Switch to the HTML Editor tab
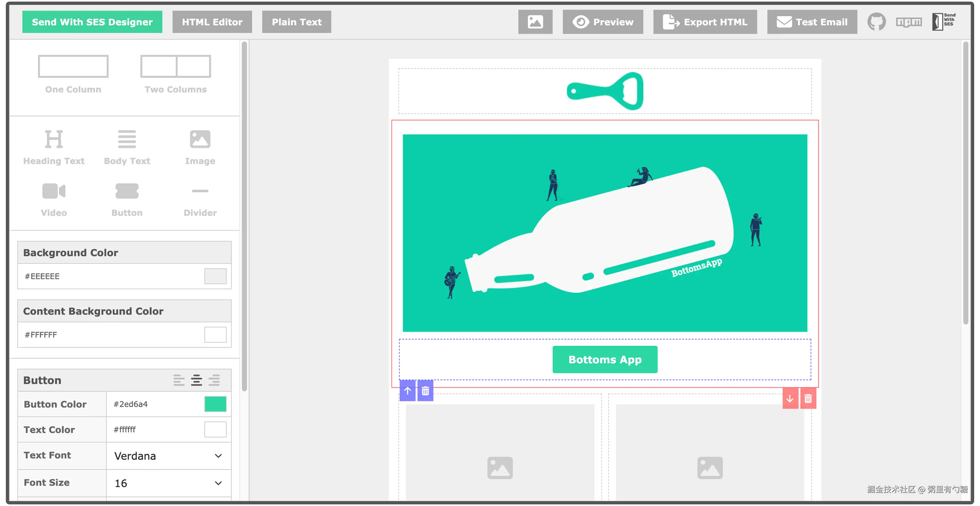Viewport: 980px width, 506px height. [x=212, y=22]
